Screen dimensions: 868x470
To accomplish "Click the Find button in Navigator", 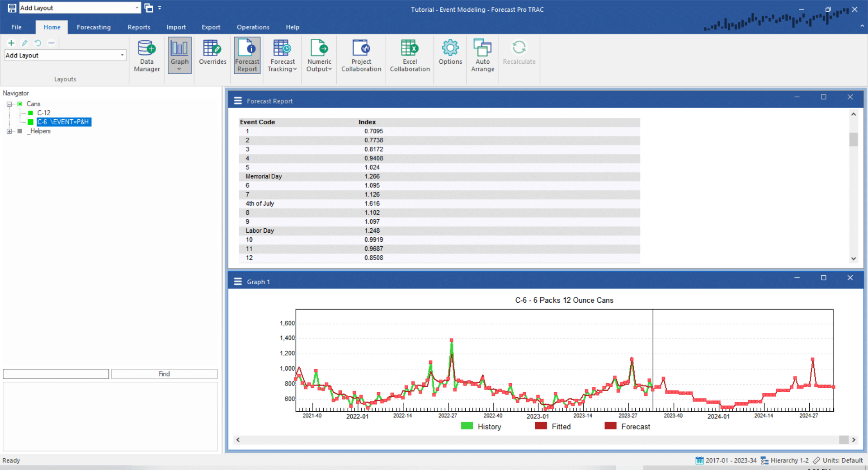I will click(x=164, y=374).
